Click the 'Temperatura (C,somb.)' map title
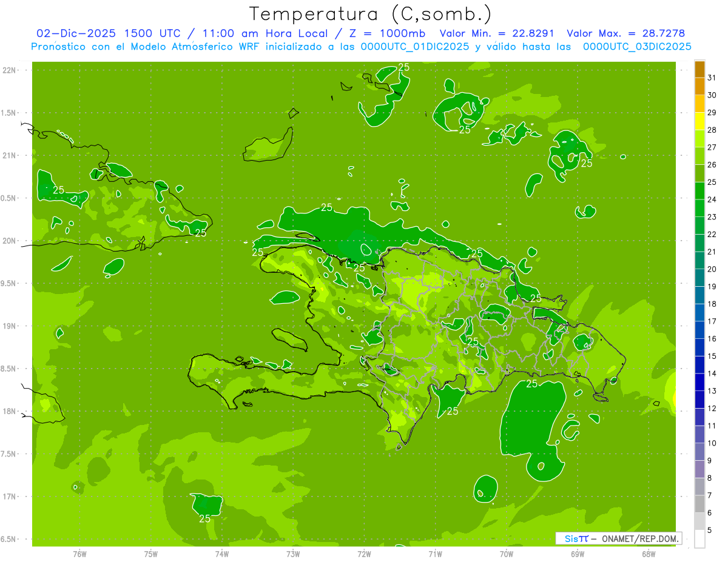The width and height of the screenshot is (728, 562). 370,14
